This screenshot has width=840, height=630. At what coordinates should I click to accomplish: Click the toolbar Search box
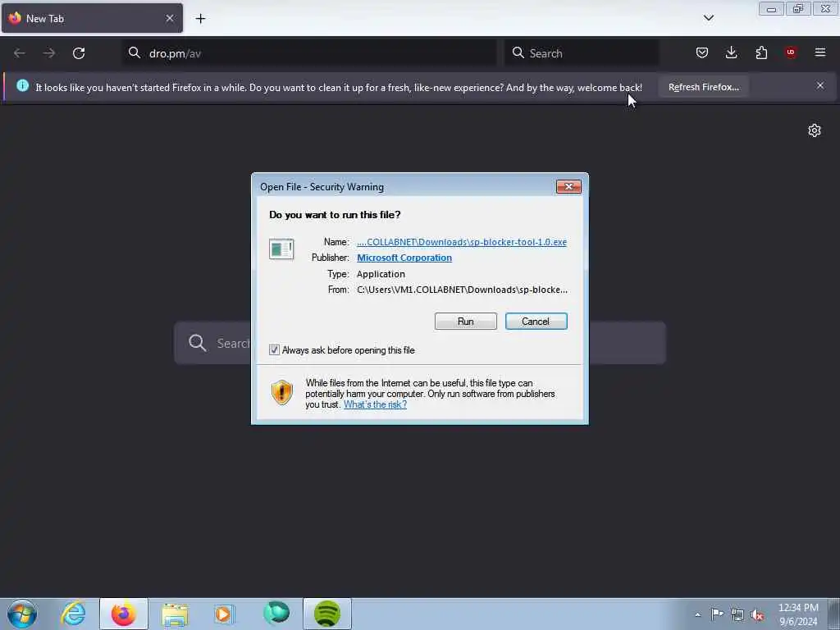tap(582, 53)
